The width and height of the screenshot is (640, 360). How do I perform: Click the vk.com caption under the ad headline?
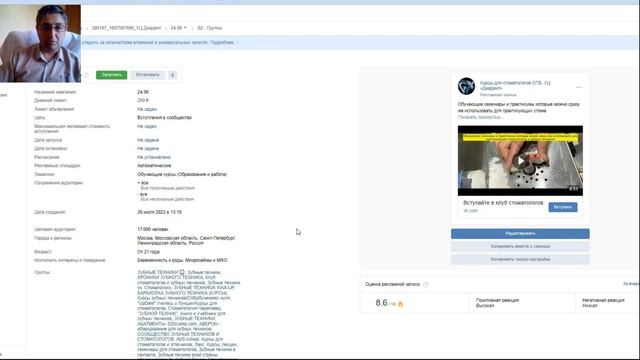click(x=470, y=211)
